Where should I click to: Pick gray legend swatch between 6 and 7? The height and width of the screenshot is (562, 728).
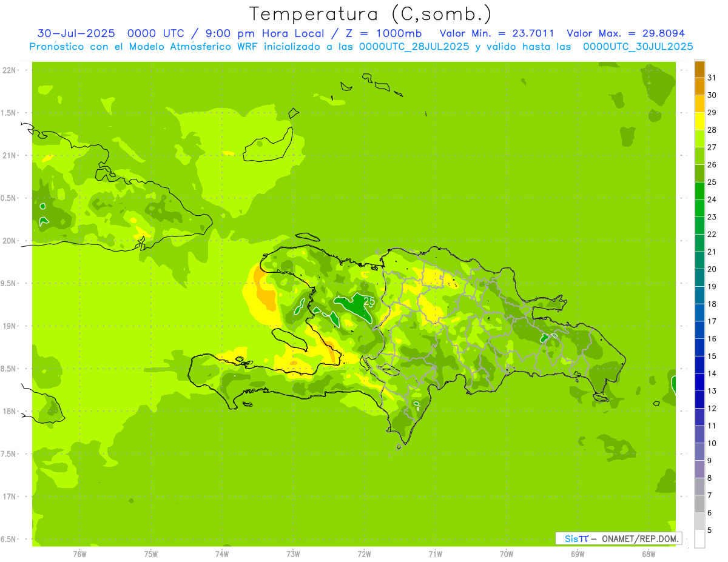(x=699, y=504)
